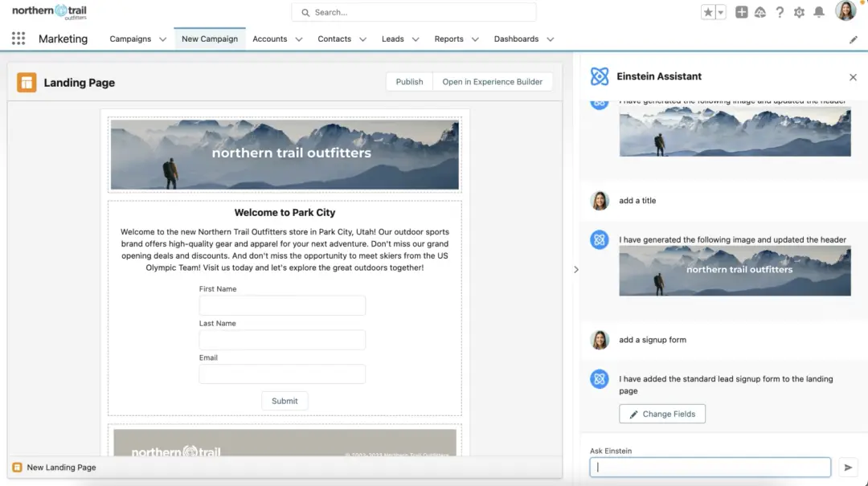The width and height of the screenshot is (868, 486).
Task: Click Open in Experience Builder button
Action: 492,82
